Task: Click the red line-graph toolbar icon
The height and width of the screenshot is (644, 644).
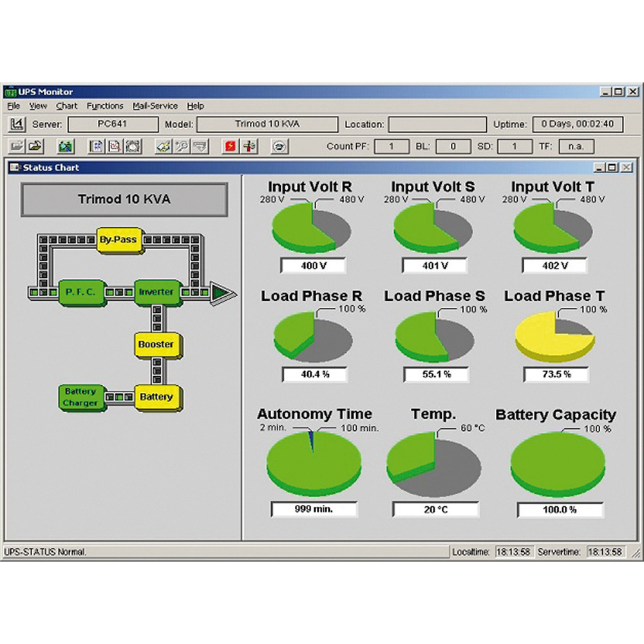Action: [x=114, y=146]
